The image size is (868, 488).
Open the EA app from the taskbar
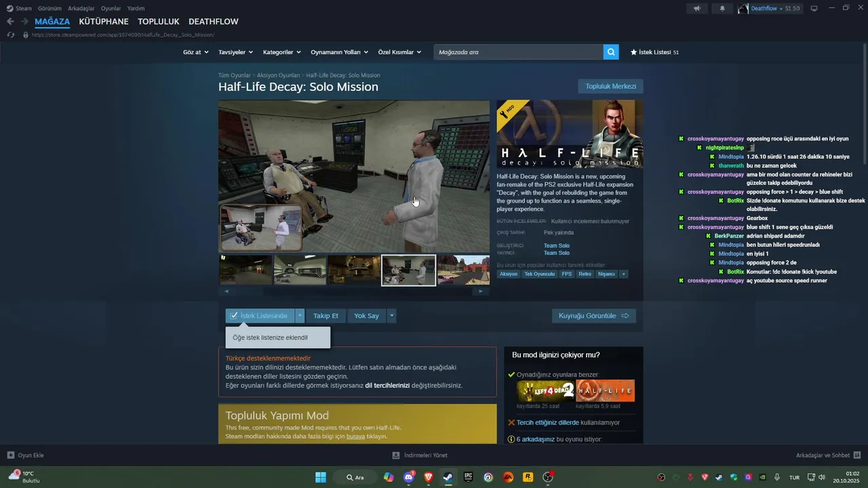pyautogui.click(x=508, y=477)
